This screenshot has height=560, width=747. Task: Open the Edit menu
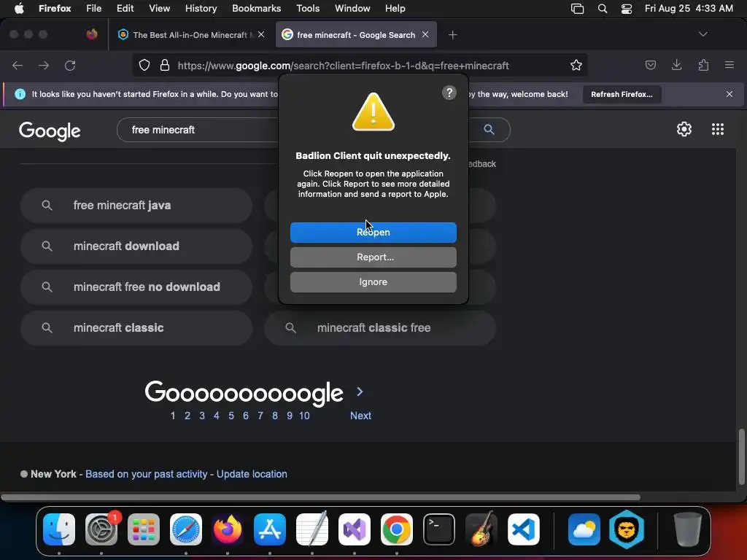coord(125,9)
